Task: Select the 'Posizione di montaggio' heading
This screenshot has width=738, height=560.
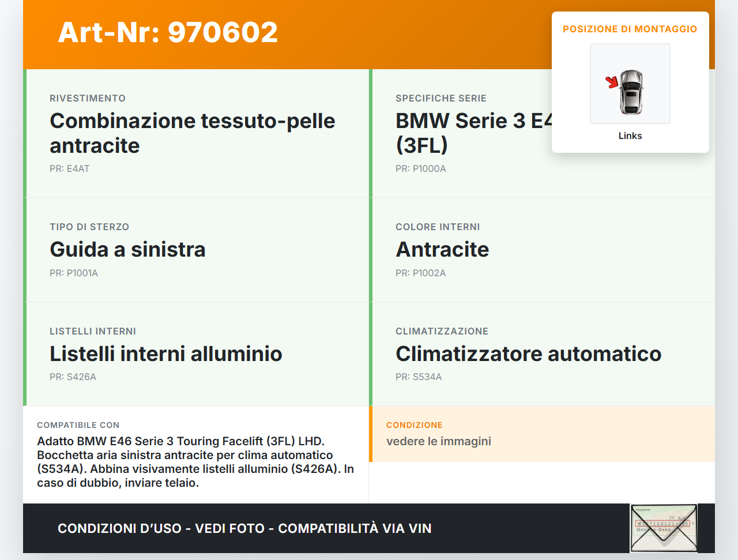Action: point(630,29)
